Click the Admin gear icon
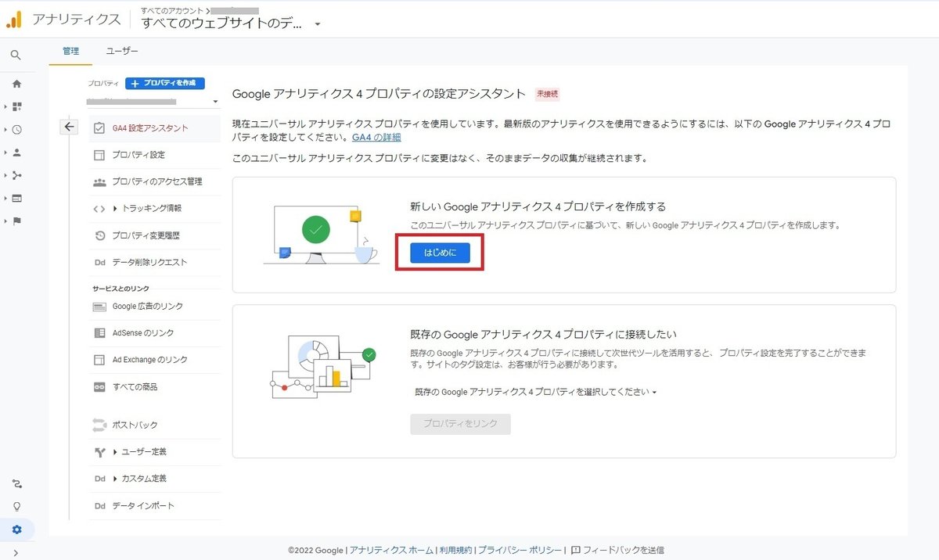Image resolution: width=939 pixels, height=560 pixels. [x=17, y=529]
